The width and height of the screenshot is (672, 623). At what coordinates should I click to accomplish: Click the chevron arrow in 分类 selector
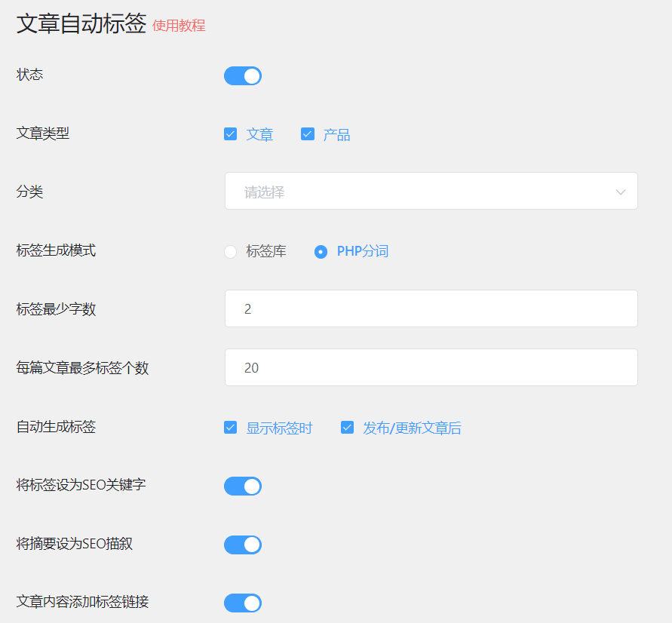click(x=621, y=192)
